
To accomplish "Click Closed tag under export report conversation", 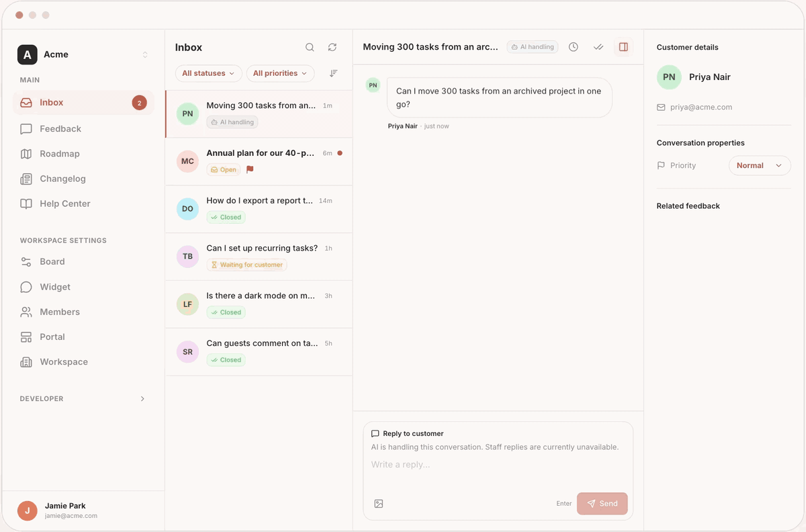I will point(226,218).
